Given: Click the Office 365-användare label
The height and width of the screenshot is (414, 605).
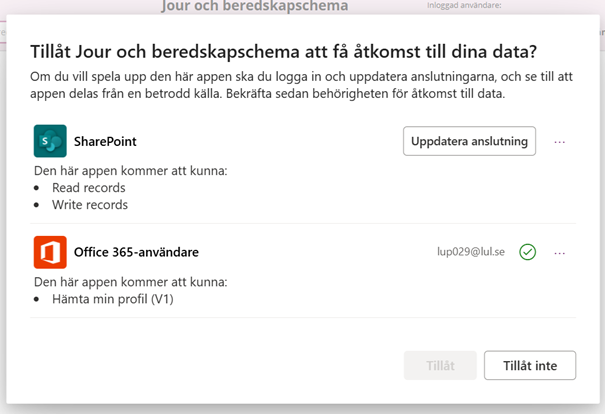Looking at the screenshot, I should pos(136,252).
